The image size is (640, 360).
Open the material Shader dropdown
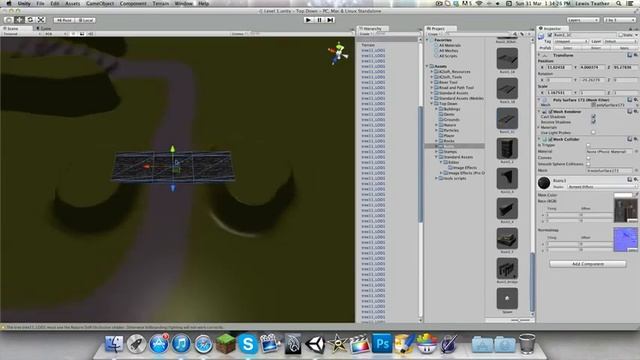pyautogui.click(x=601, y=187)
